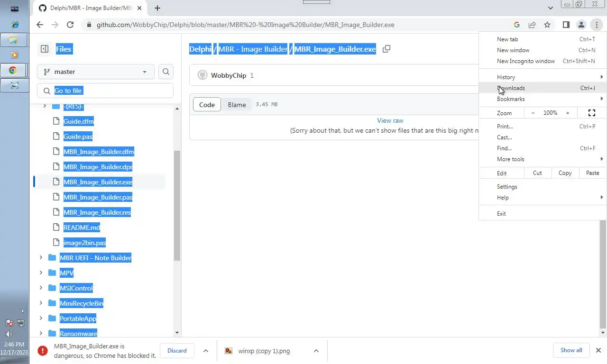The image size is (607, 364).
Task: Open Downloads from the Chrome menu
Action: coord(543,88)
